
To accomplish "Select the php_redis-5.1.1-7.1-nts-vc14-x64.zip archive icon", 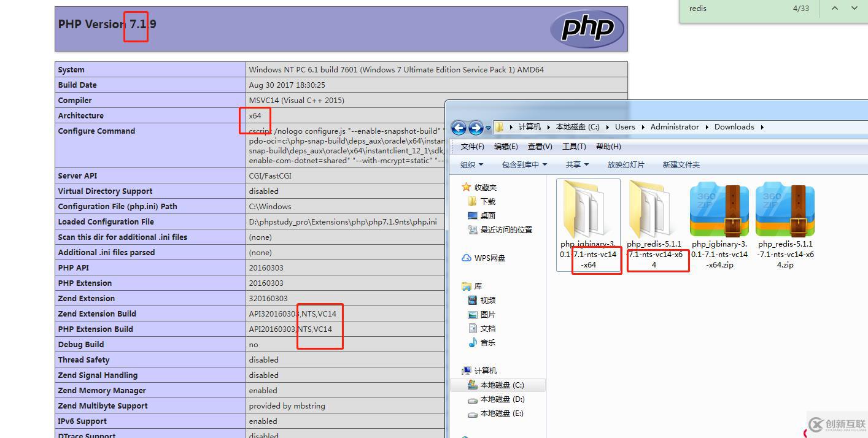I will tap(785, 209).
